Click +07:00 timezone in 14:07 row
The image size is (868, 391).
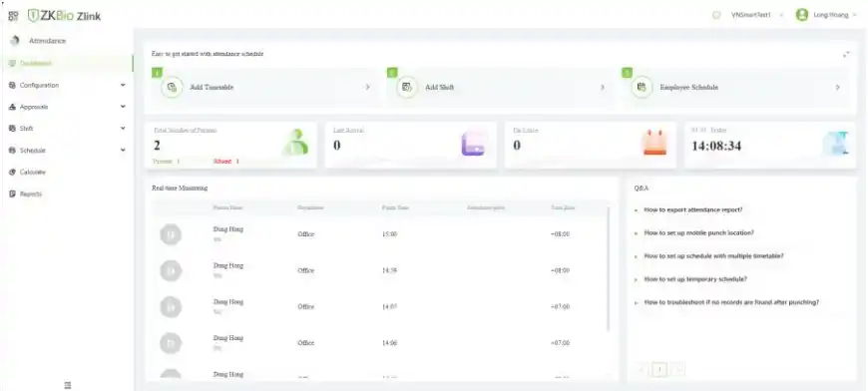(x=560, y=307)
